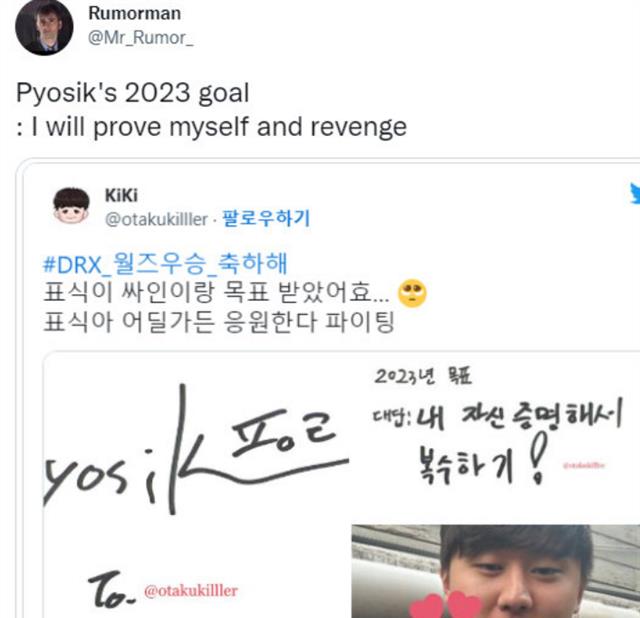Click the Rumorman display name
The height and width of the screenshot is (618, 640).
[135, 13]
